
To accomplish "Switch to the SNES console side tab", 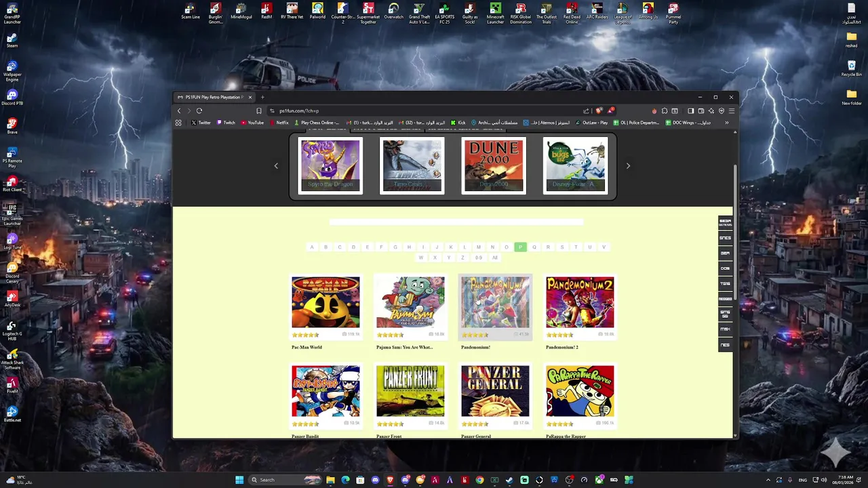I will [x=725, y=238].
